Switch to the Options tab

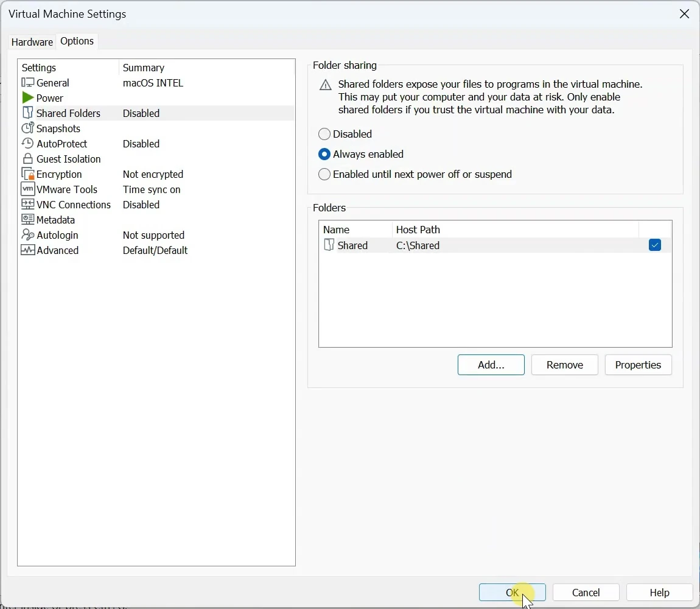coord(77,41)
